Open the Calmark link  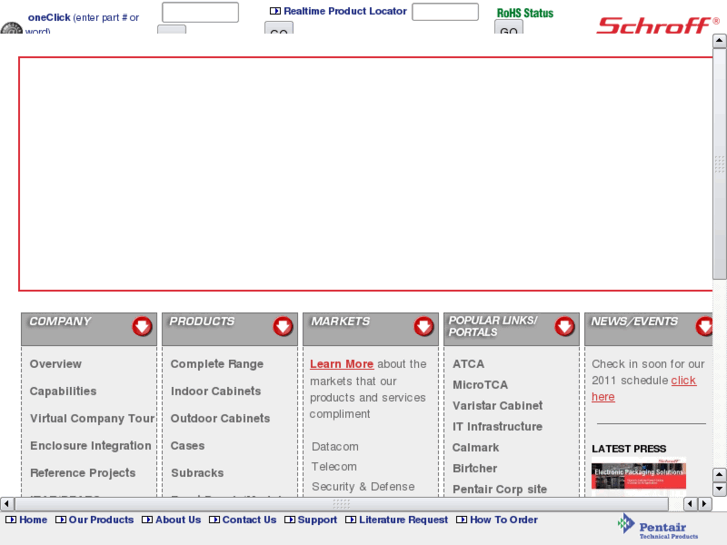tap(476, 448)
